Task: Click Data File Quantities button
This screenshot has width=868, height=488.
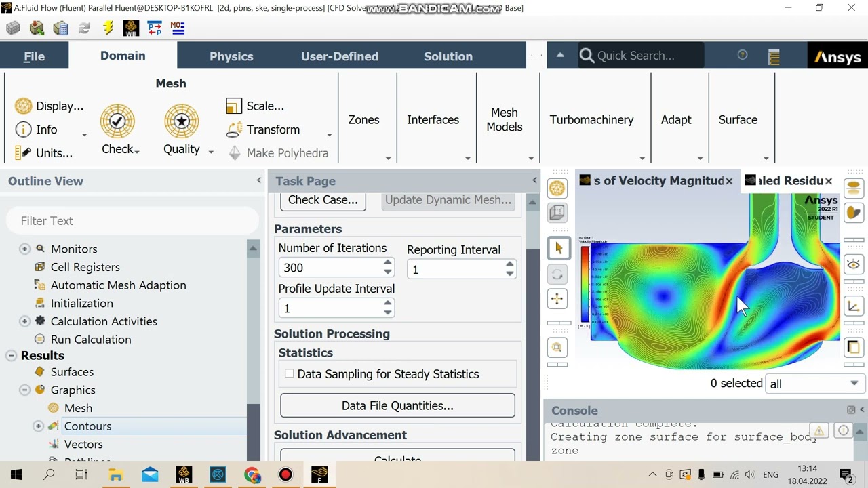Action: coord(397,405)
